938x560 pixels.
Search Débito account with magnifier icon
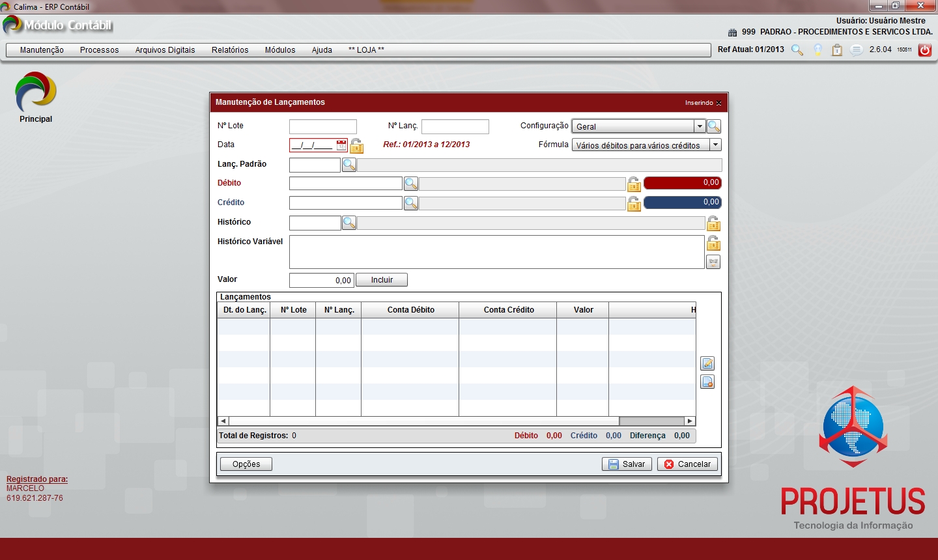point(410,184)
